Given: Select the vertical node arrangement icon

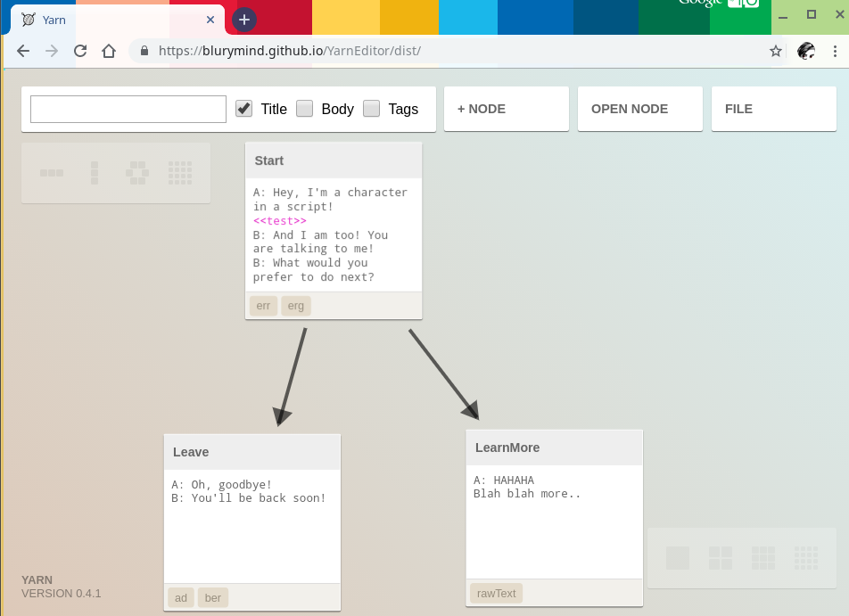Looking at the screenshot, I should coord(94,174).
